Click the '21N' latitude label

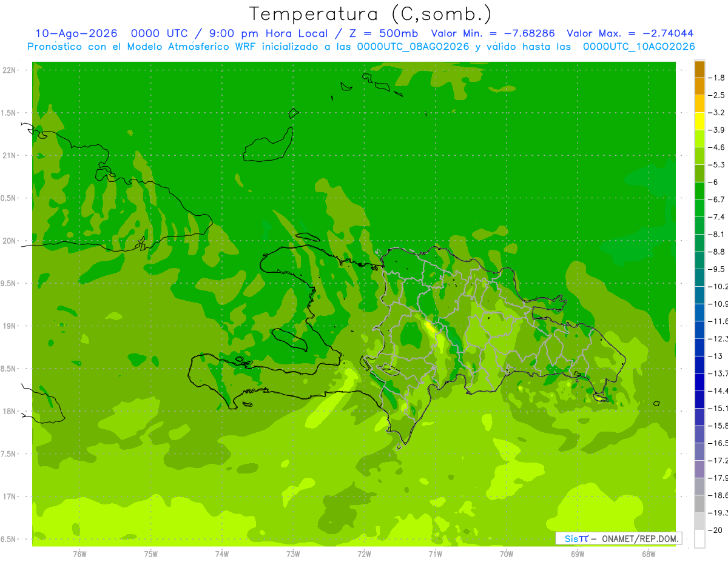point(8,155)
